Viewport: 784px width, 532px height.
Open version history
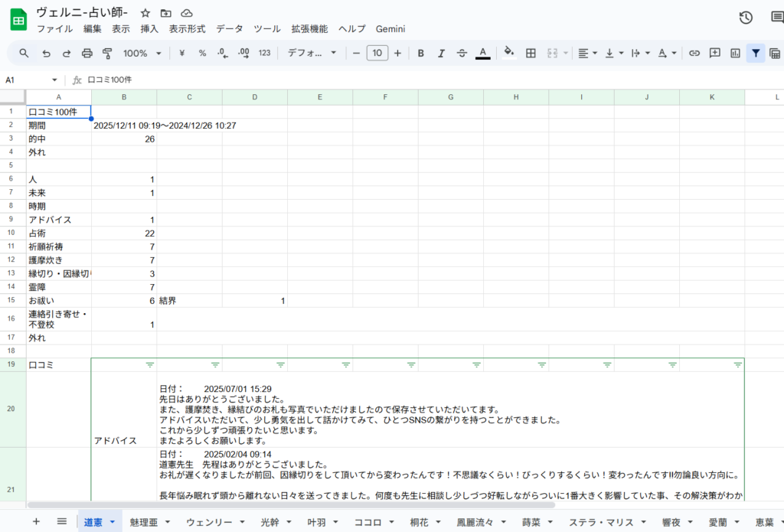tap(745, 16)
